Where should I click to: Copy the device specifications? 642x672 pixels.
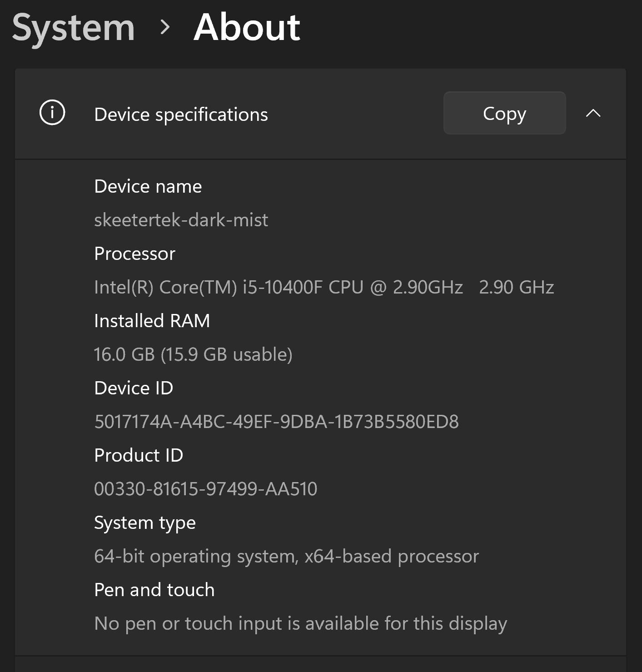(504, 114)
